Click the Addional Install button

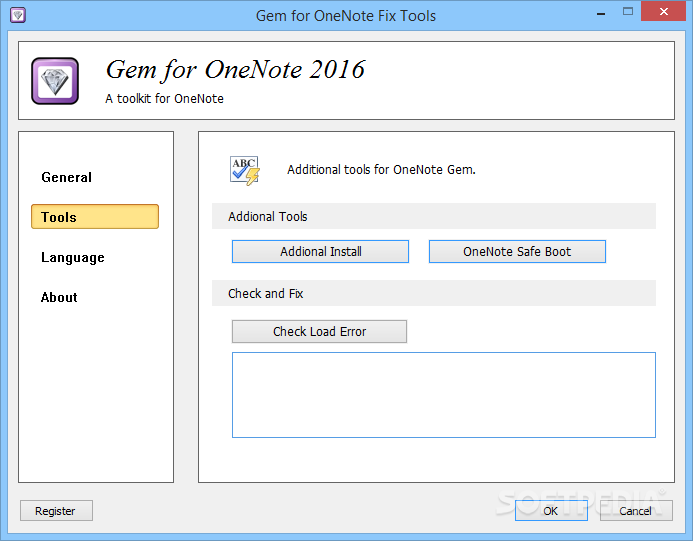pos(320,251)
